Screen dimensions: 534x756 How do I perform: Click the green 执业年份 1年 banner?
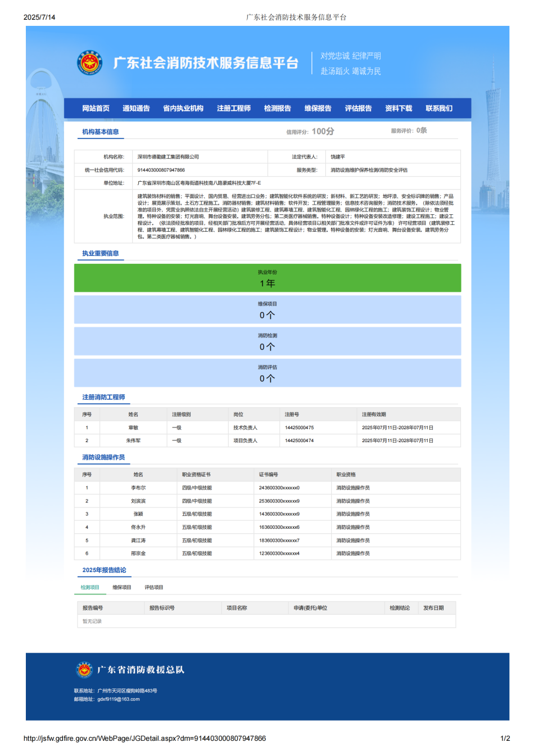[x=268, y=278]
